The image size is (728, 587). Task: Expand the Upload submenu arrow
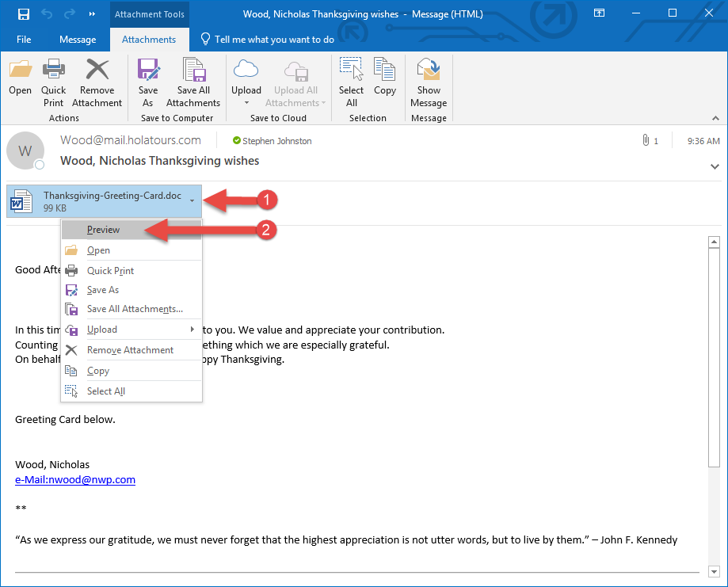pyautogui.click(x=192, y=330)
